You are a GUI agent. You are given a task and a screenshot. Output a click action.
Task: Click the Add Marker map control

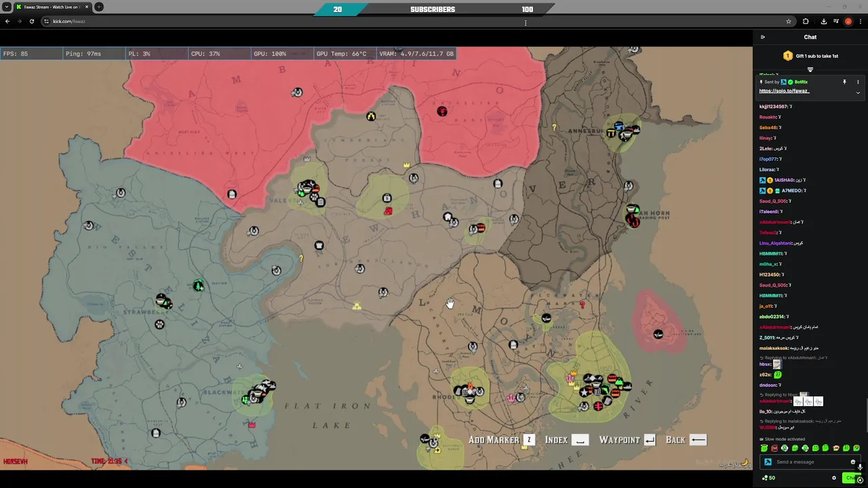[x=501, y=440]
